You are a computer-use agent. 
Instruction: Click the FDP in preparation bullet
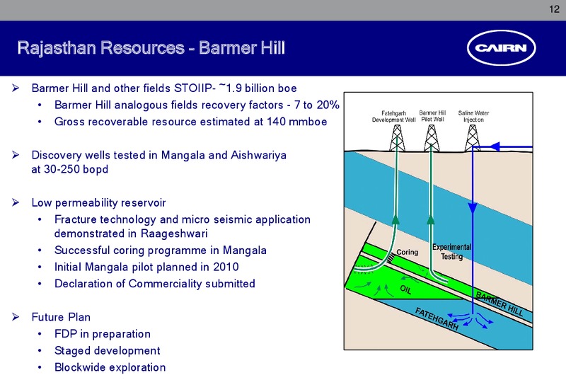click(x=102, y=334)
